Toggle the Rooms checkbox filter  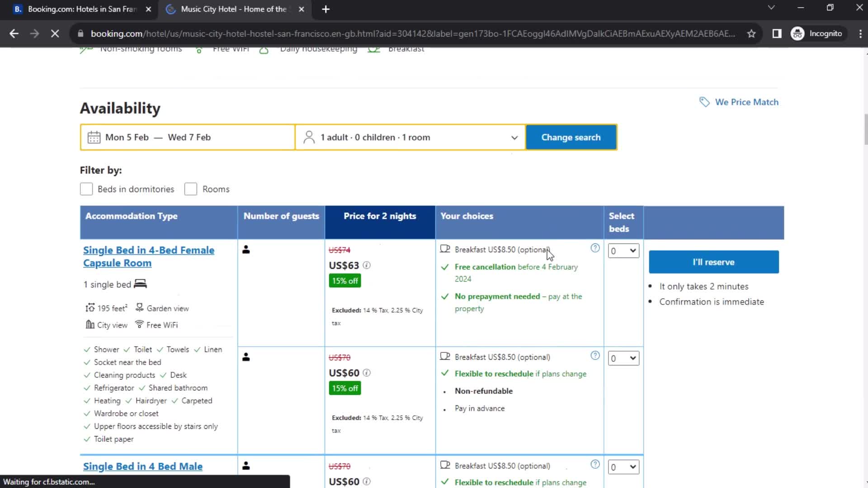(x=190, y=189)
